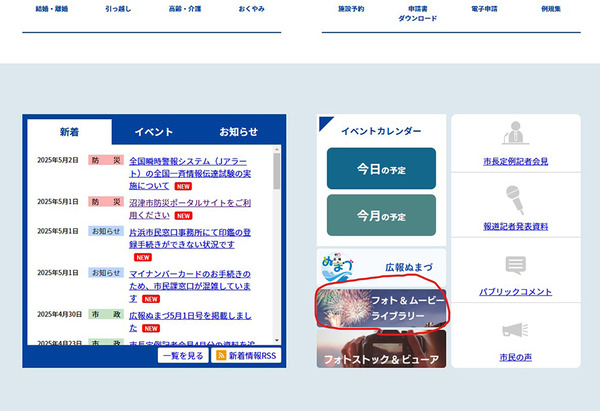Click the news list scrollbar thumb
Image resolution: width=600 pixels, height=411 pixels.
[x=277, y=171]
